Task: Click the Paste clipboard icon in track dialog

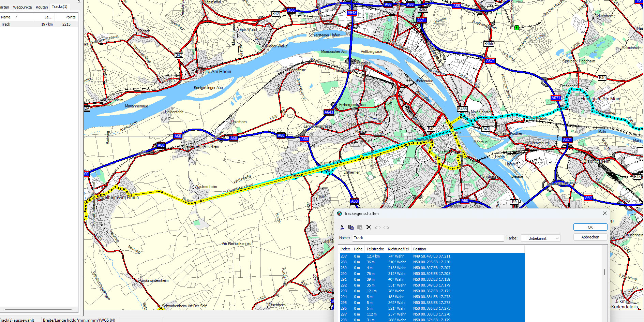Action: click(x=360, y=228)
